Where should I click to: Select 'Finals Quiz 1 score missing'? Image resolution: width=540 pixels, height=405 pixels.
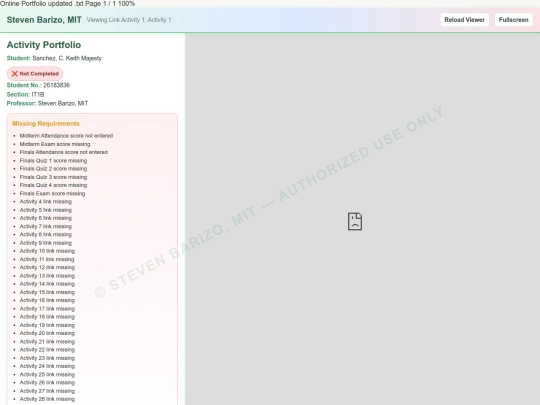(53, 160)
